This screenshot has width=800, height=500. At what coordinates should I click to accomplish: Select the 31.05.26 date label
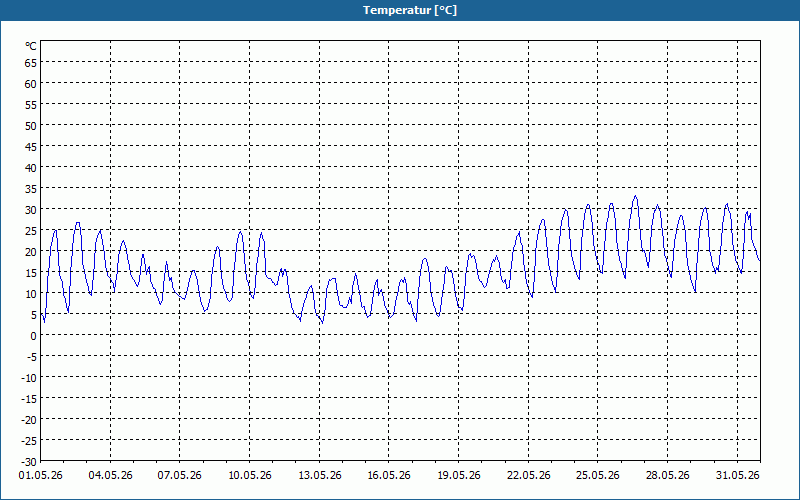coord(737,476)
